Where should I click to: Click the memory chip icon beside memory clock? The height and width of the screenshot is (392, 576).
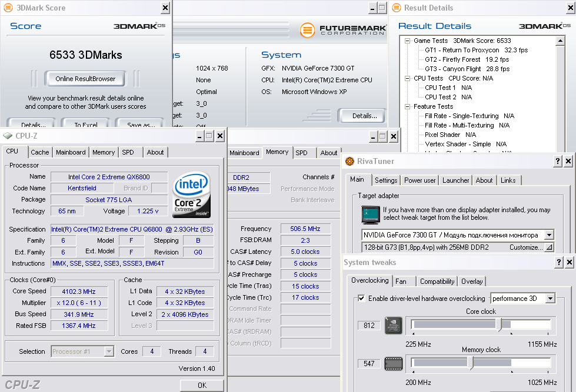[394, 364]
